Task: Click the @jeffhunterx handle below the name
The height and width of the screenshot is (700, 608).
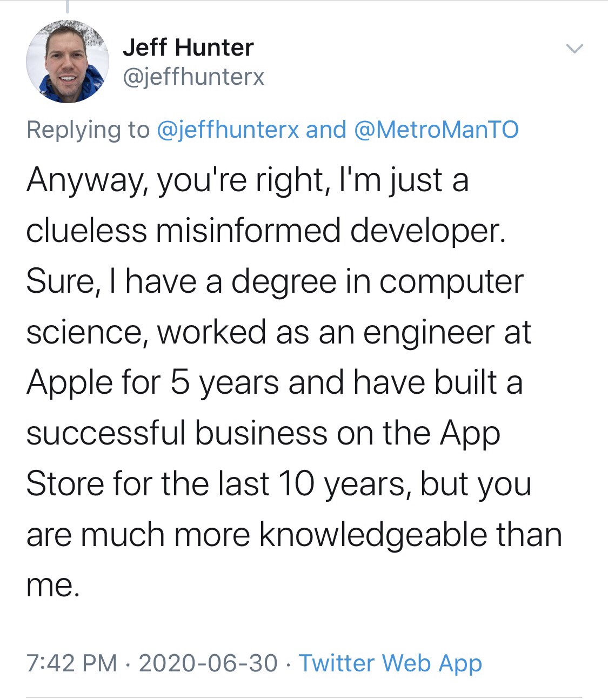Action: pos(193,76)
